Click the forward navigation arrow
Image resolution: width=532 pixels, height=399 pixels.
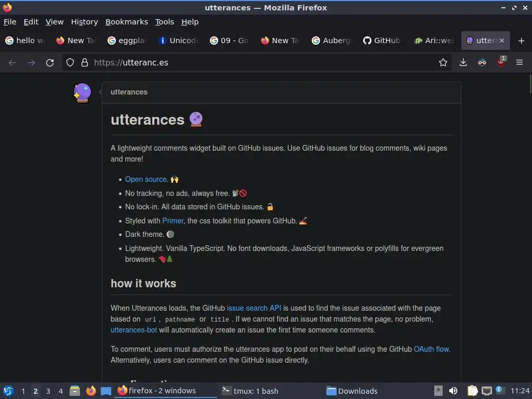[x=31, y=63]
